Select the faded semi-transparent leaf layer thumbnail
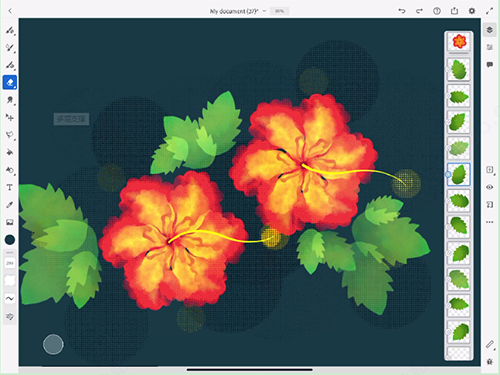This screenshot has width=500, height=375. pos(459,148)
